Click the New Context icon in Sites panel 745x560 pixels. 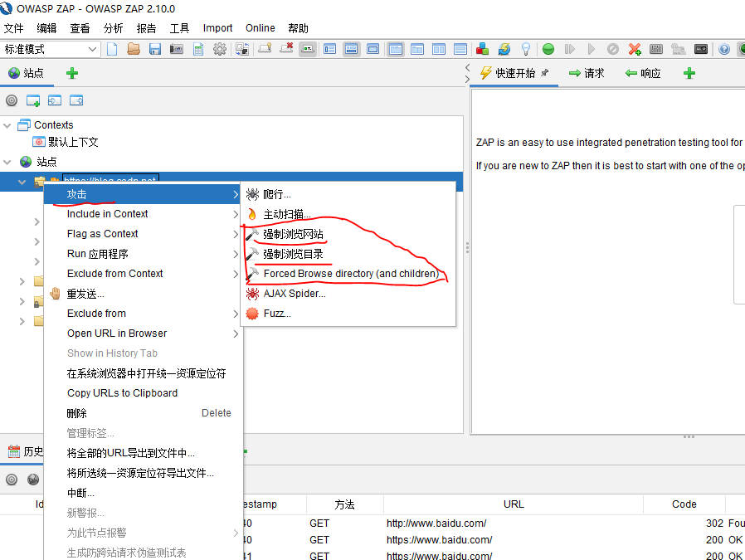tap(33, 100)
